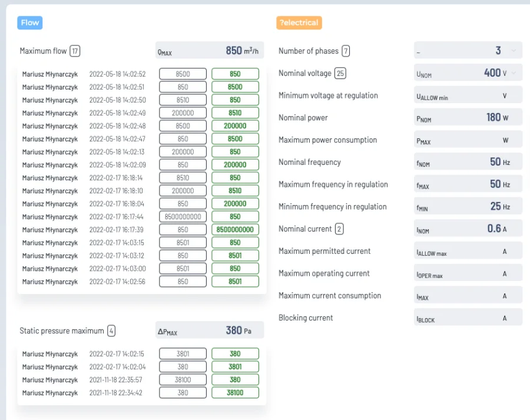Edit the Static pressure ΔPMAX field
Screen dimensions: 530x420
coord(210,330)
